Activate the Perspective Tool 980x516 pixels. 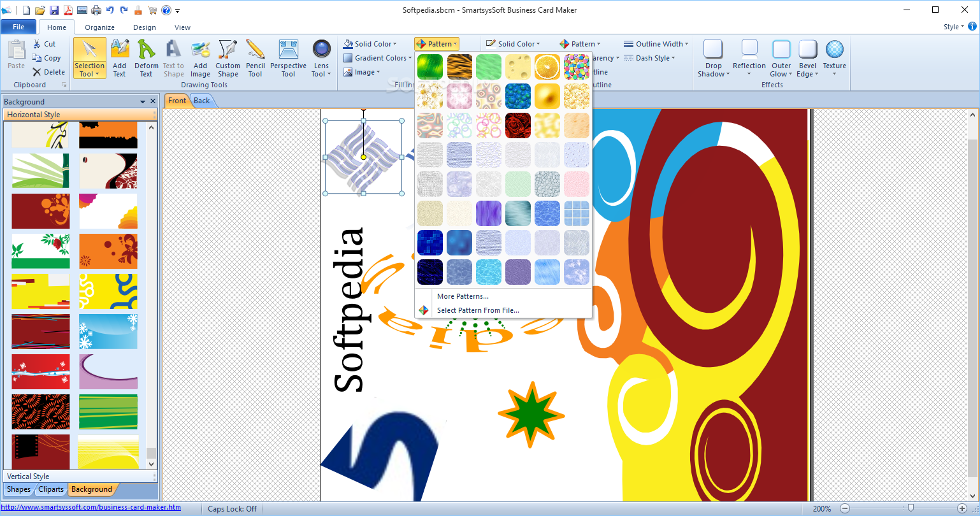point(288,57)
